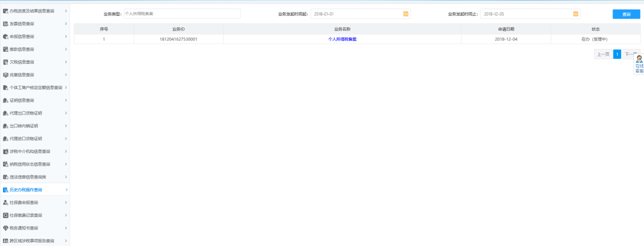Open 违法违章信息查询类 menu item

pos(28,177)
